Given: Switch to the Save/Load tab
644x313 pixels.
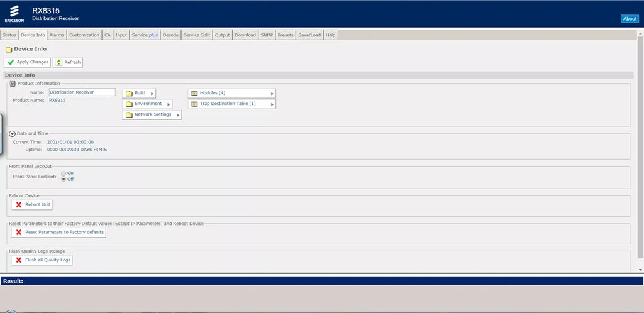Looking at the screenshot, I should [x=309, y=35].
